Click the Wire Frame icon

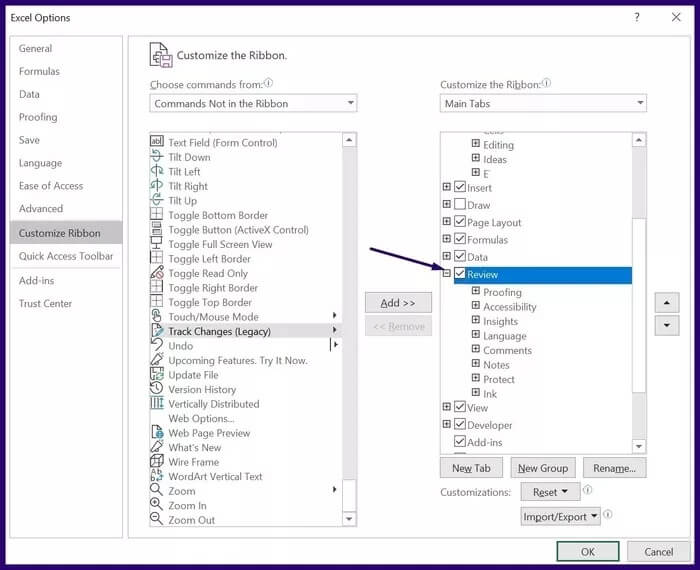(157, 461)
